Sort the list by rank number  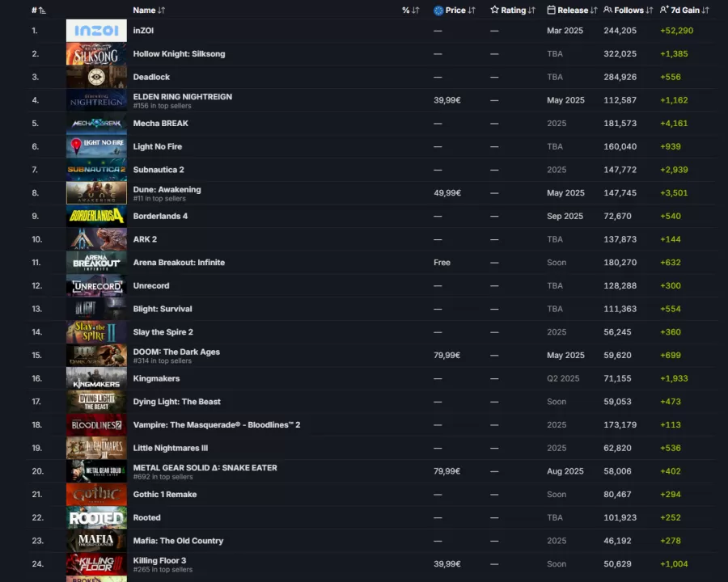(39, 11)
